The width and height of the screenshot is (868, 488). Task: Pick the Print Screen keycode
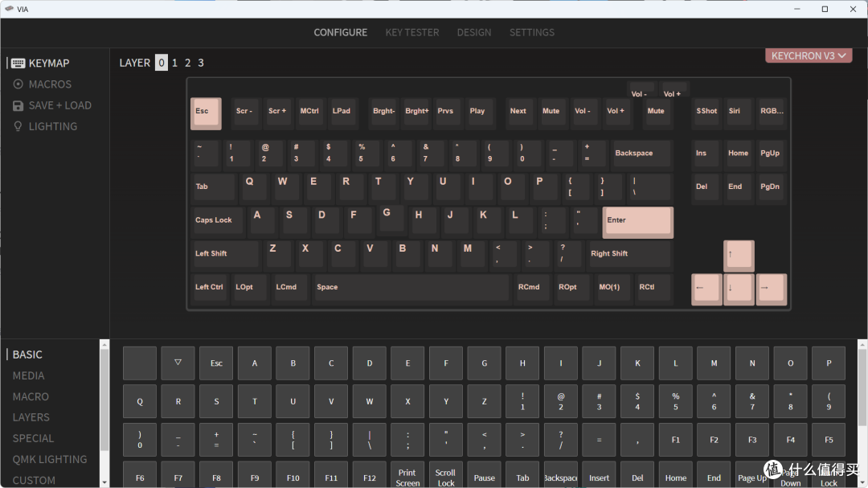[x=407, y=475]
